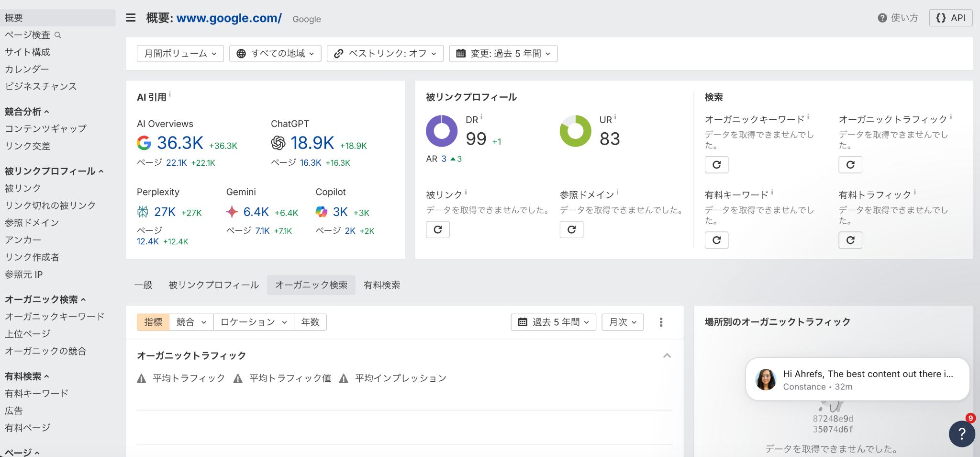Click the ChatGPT logo in AI 引用
This screenshot has width=980, height=457.
click(278, 143)
